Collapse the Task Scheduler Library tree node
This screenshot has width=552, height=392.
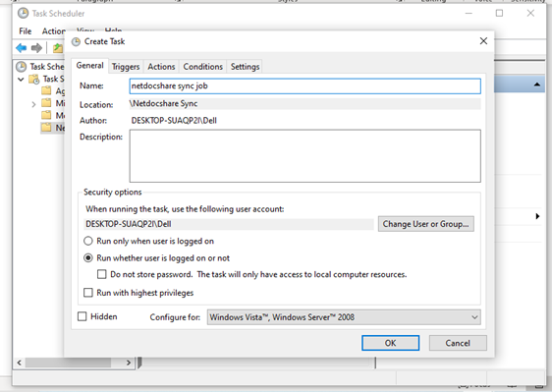(21, 80)
